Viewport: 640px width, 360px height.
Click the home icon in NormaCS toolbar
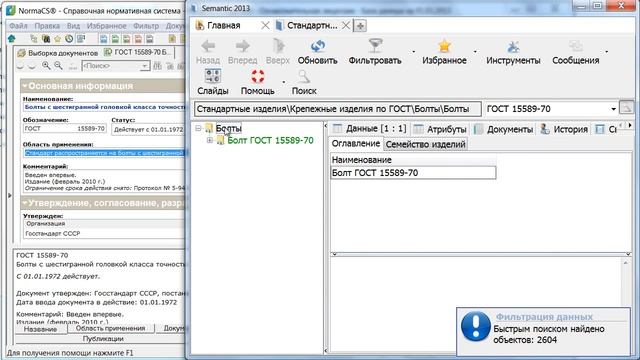[11, 39]
